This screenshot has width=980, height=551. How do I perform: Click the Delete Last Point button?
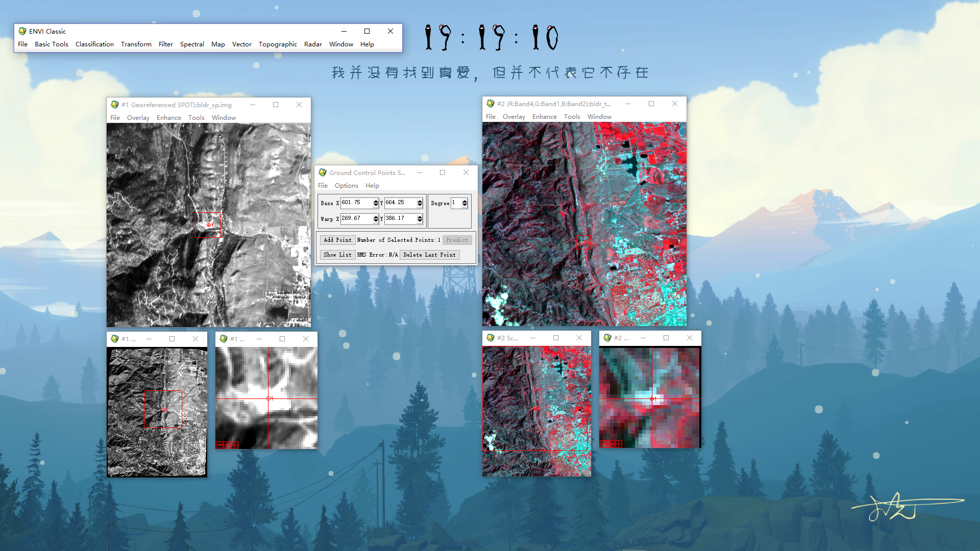(x=429, y=255)
